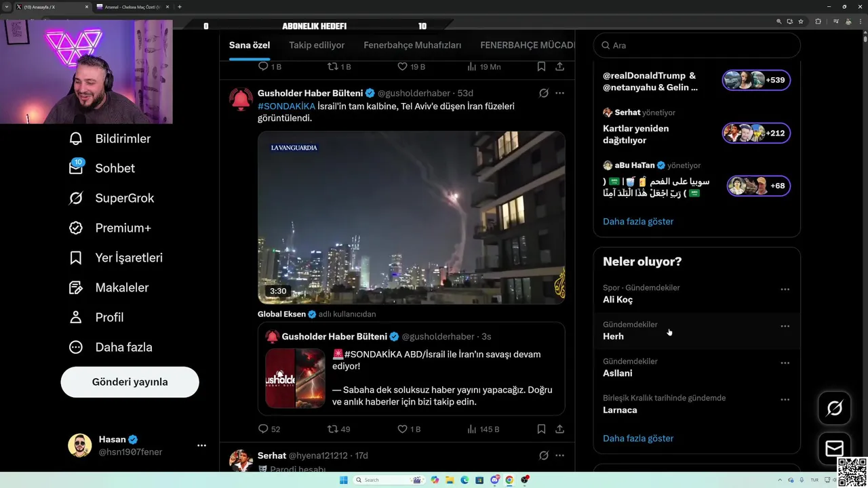The image size is (868, 488).
Task: Open Herh trending topic
Action: click(697, 331)
